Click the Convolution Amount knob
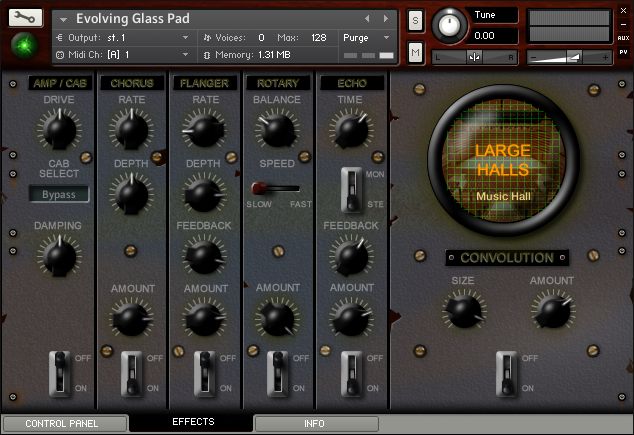The height and width of the screenshot is (435, 634). pos(553,310)
